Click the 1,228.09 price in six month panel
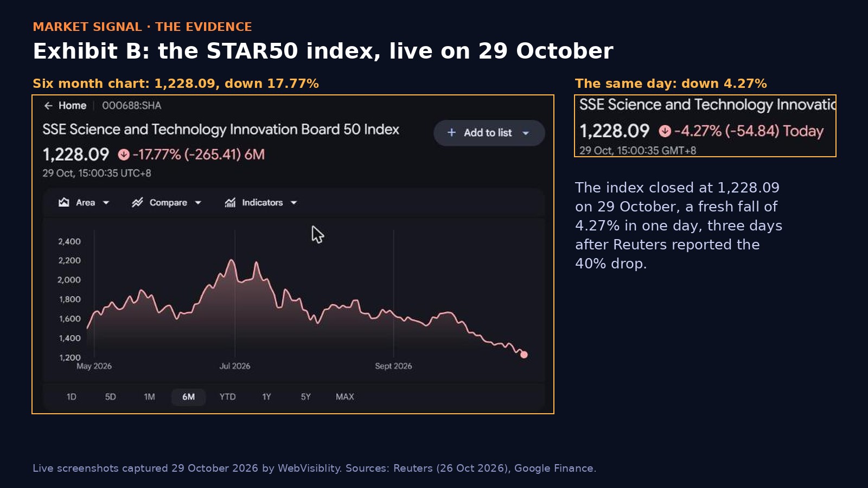 point(76,155)
